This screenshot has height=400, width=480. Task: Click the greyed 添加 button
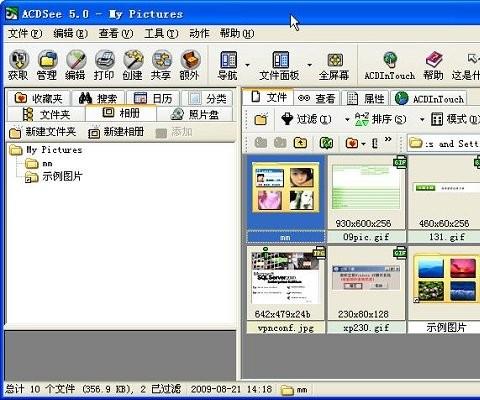click(174, 132)
